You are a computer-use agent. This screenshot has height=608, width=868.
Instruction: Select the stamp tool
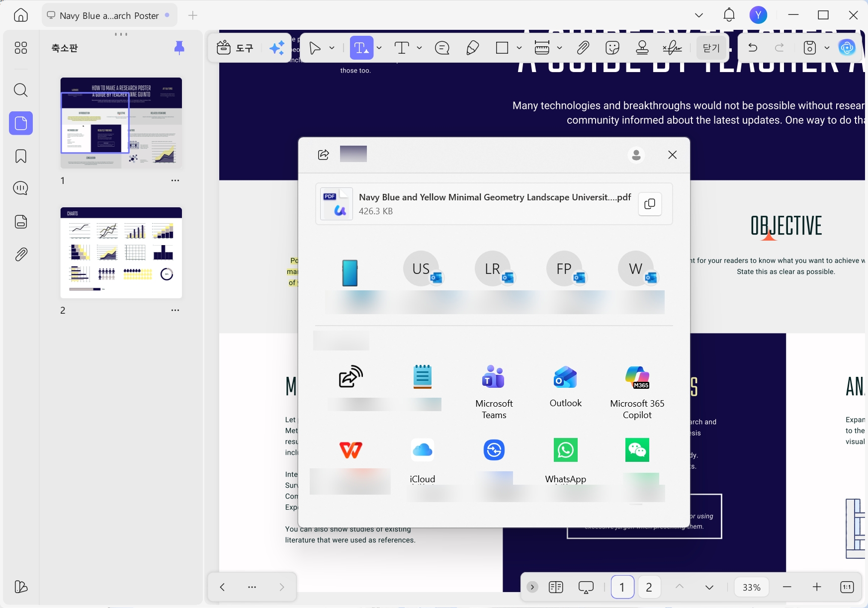642,48
